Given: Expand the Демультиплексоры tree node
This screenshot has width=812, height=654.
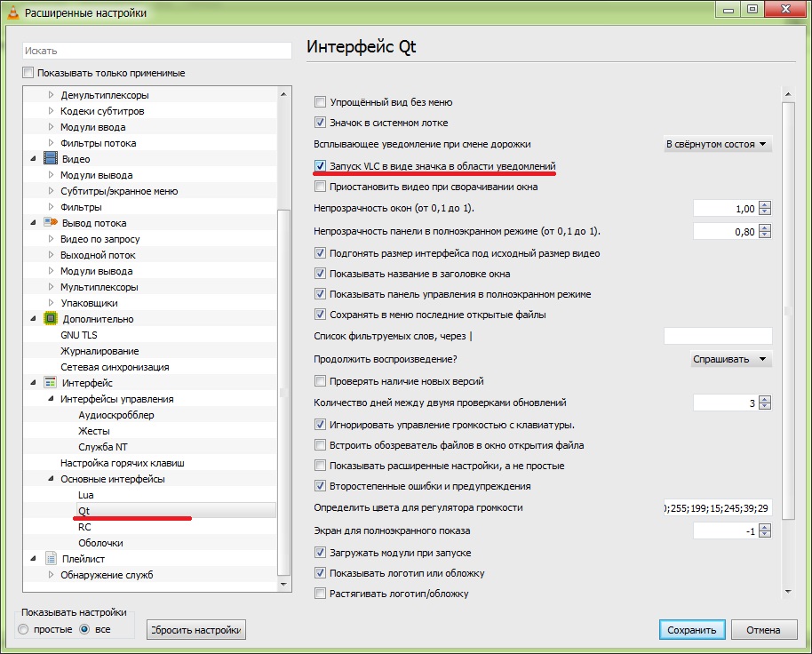Looking at the screenshot, I should [x=51, y=95].
